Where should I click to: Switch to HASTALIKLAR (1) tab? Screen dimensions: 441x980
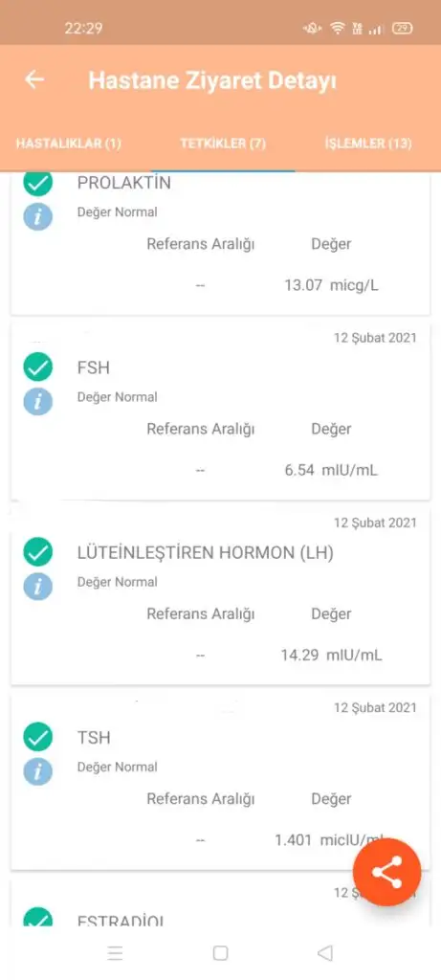pyautogui.click(x=69, y=144)
